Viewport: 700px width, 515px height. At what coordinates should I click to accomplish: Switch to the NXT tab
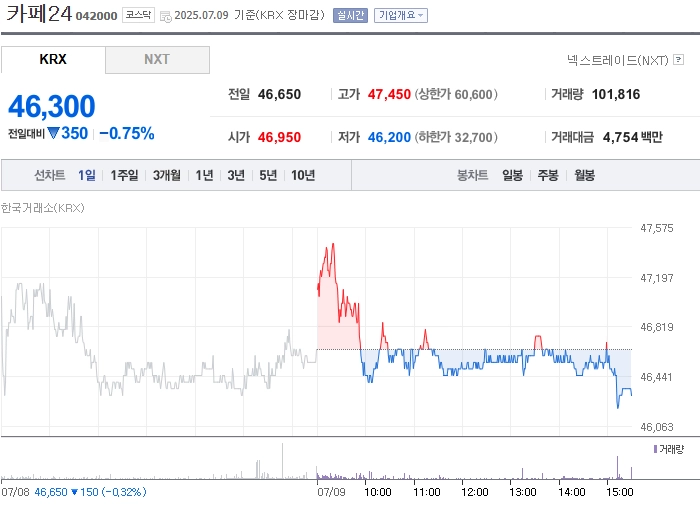[x=157, y=59]
